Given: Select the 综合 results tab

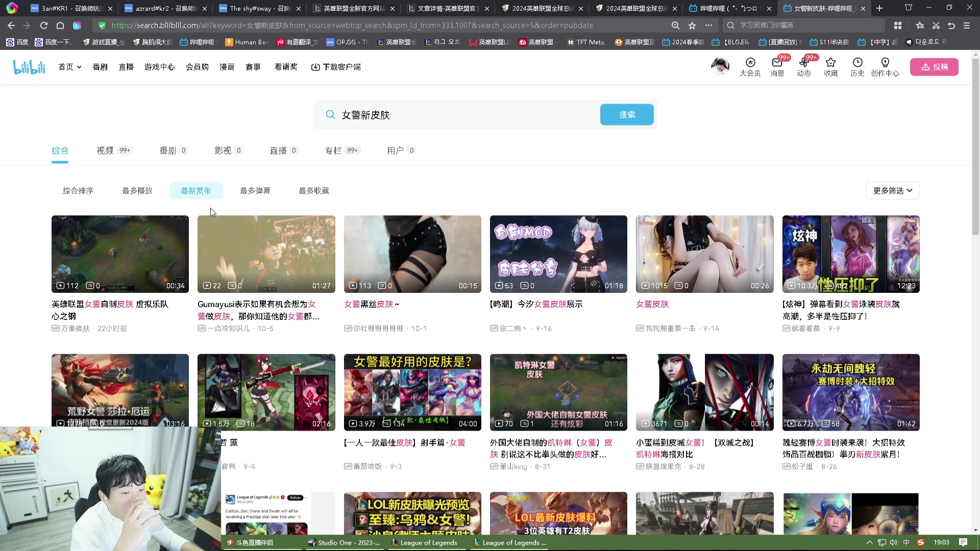Looking at the screenshot, I should click(60, 151).
